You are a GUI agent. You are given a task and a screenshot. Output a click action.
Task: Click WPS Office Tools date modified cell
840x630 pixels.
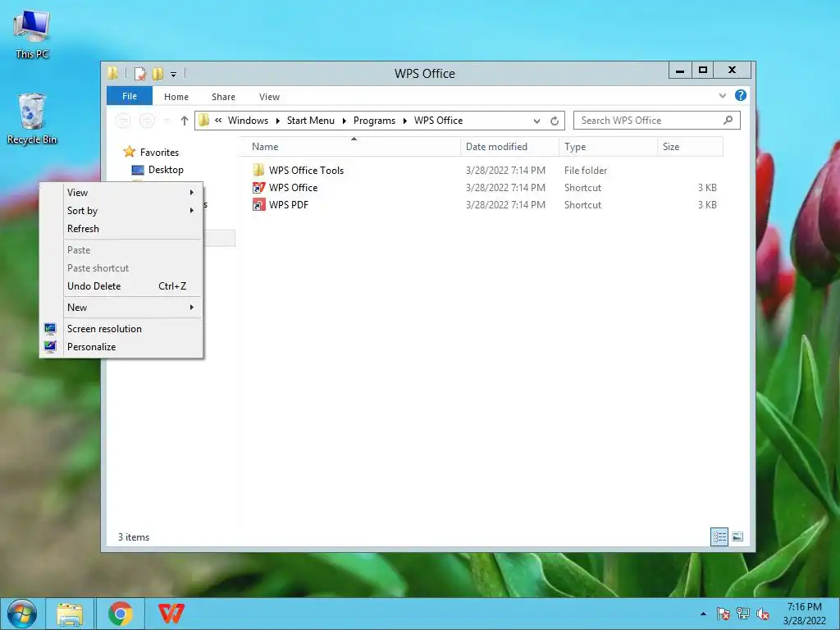point(505,171)
